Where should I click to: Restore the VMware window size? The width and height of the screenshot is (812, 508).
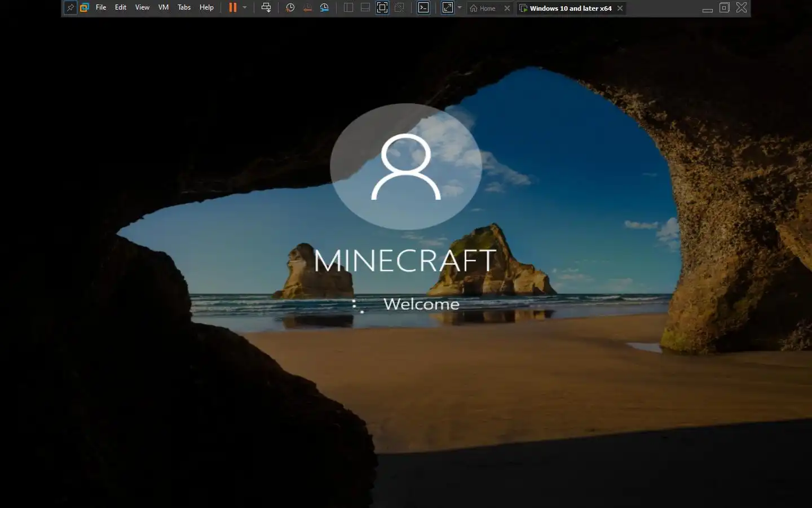click(725, 8)
